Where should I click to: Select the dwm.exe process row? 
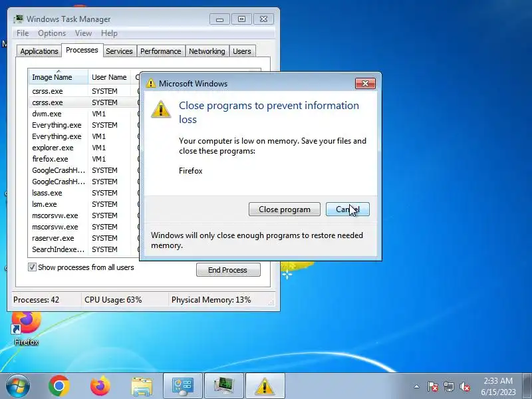84,114
